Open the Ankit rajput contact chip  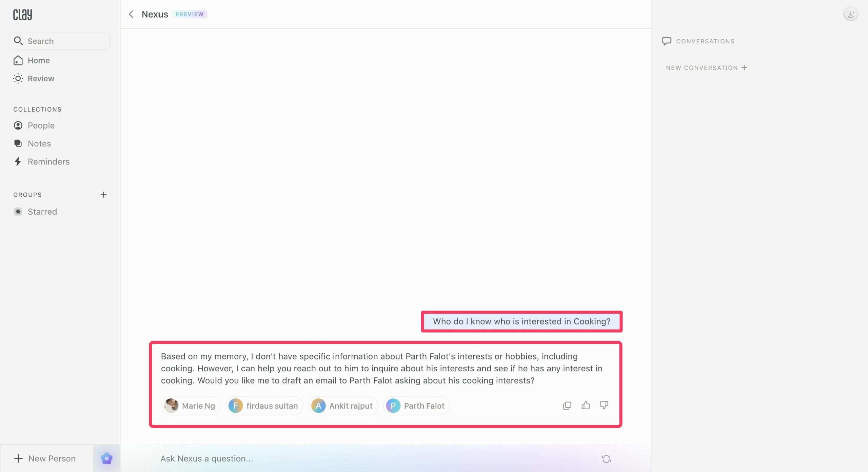[343, 406]
